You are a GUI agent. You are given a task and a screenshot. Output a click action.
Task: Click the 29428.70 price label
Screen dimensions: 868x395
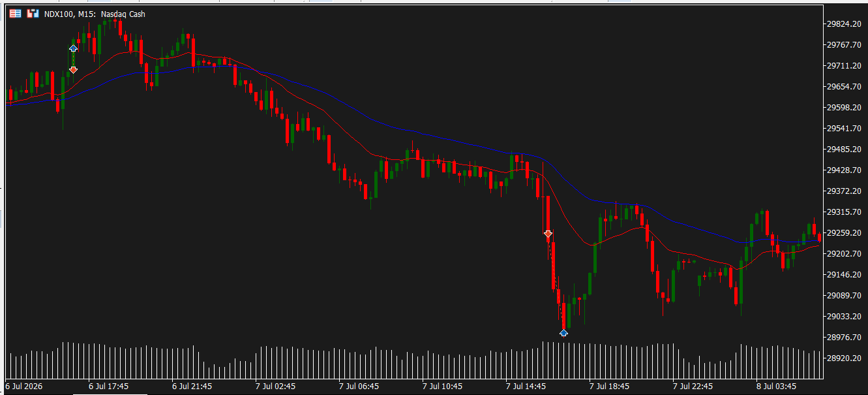click(x=844, y=170)
